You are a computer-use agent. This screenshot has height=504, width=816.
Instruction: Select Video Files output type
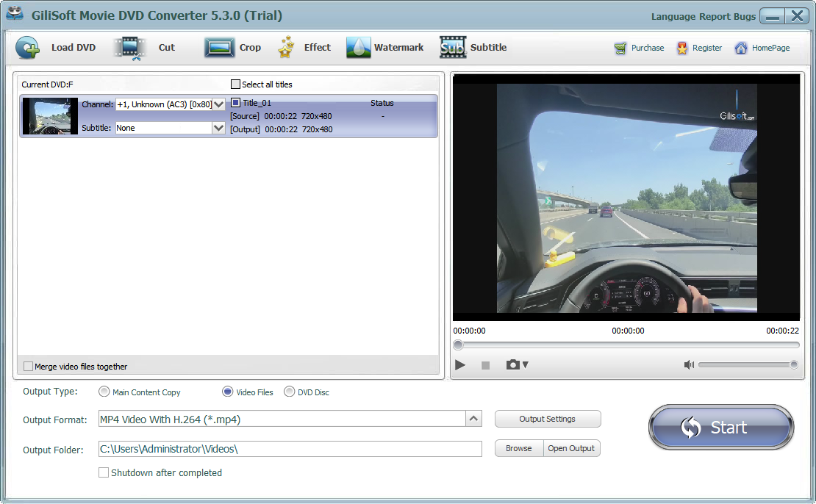(227, 392)
